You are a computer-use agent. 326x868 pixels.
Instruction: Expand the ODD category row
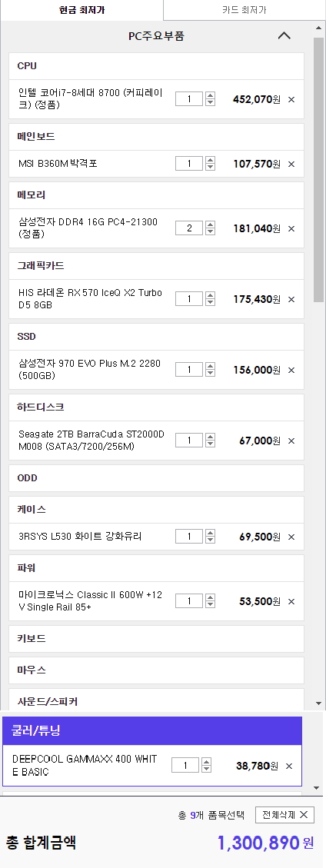point(157,478)
